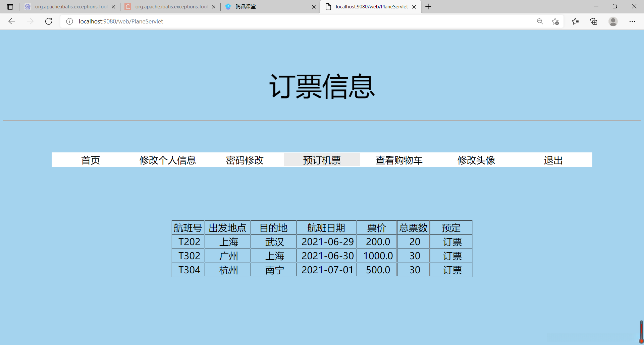Close the first org.apache.ibatis tab
Image resolution: width=644 pixels, height=345 pixels.
pos(113,7)
